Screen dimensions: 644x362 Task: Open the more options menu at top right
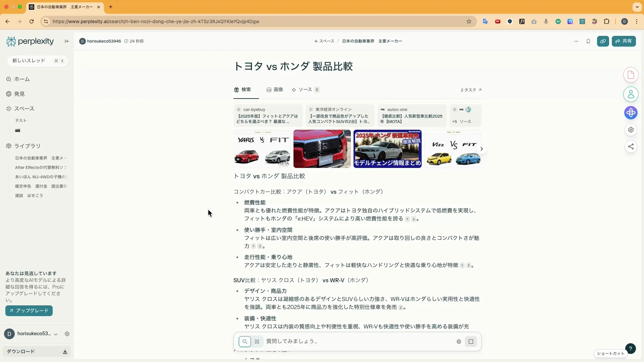point(576,41)
